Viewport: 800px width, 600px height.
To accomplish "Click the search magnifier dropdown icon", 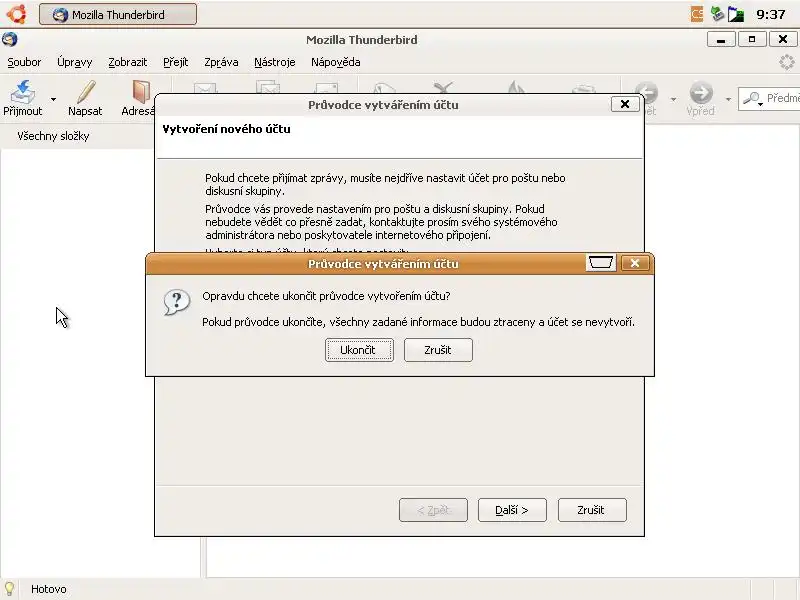I will click(753, 98).
